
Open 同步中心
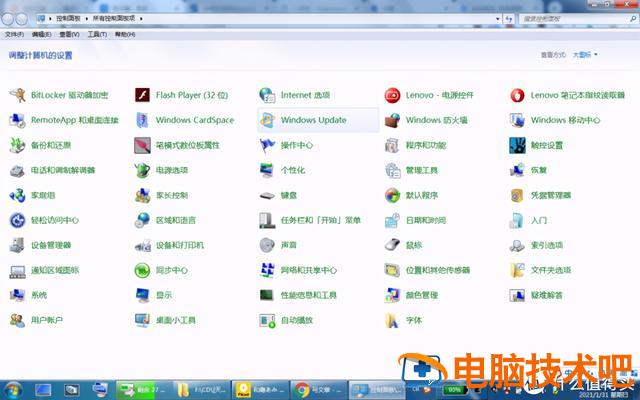162,270
